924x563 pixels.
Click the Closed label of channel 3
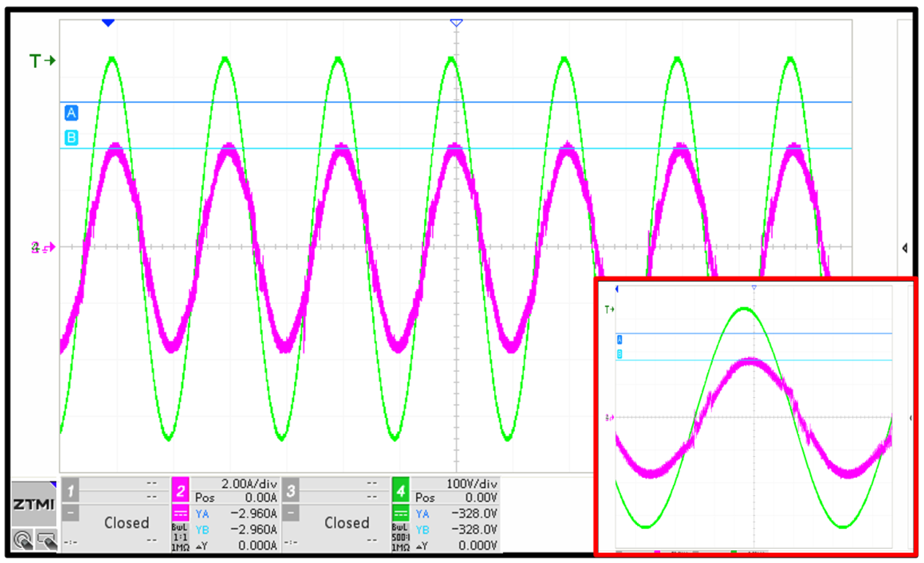[347, 523]
